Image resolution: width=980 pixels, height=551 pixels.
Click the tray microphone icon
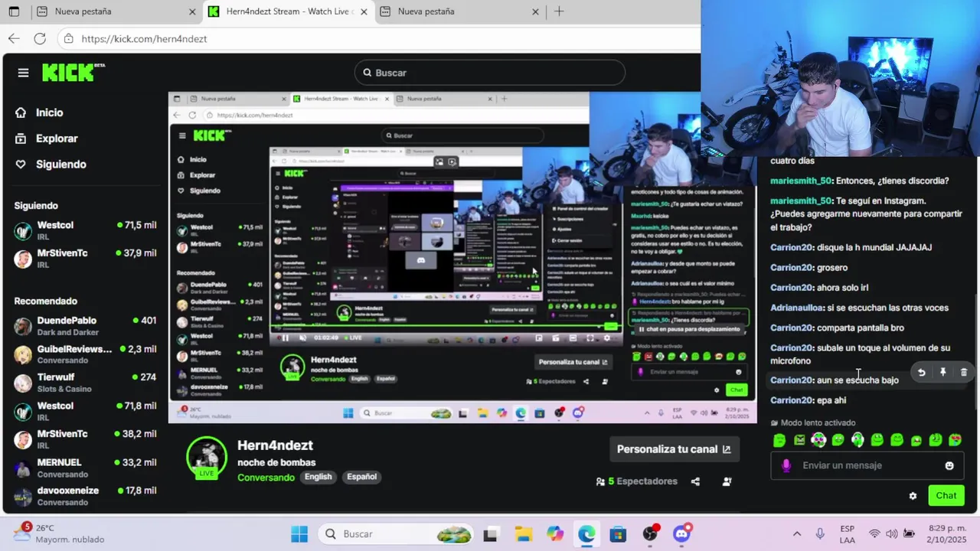[x=820, y=534]
